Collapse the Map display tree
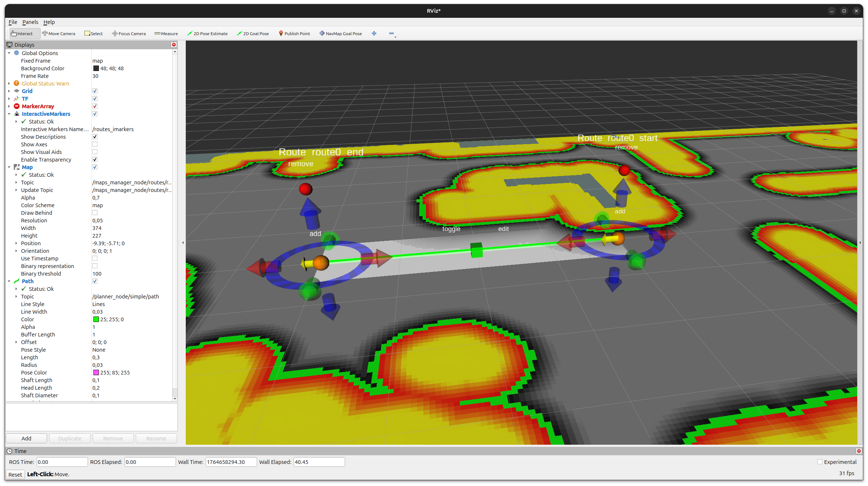 pyautogui.click(x=9, y=167)
